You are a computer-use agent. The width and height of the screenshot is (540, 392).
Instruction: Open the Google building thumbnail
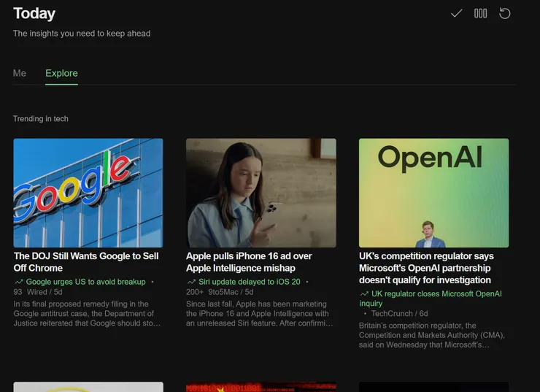pyautogui.click(x=88, y=193)
